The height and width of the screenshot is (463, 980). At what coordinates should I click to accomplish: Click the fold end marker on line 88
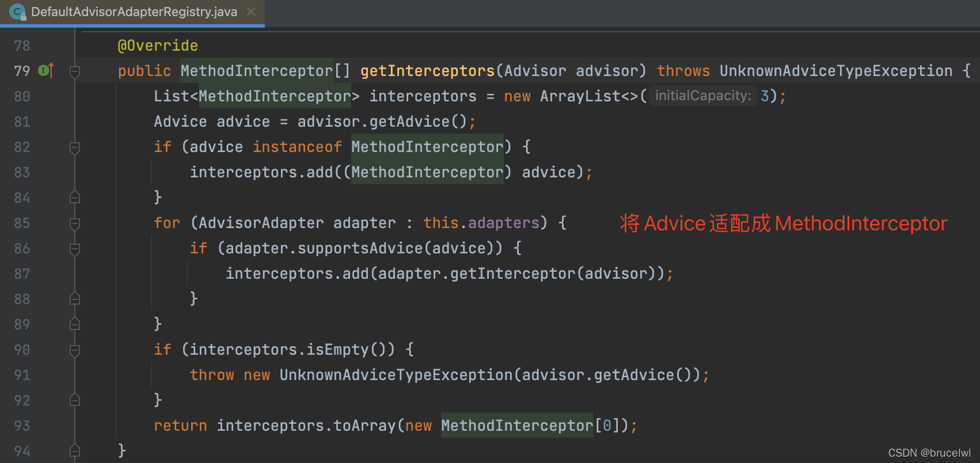click(74, 299)
